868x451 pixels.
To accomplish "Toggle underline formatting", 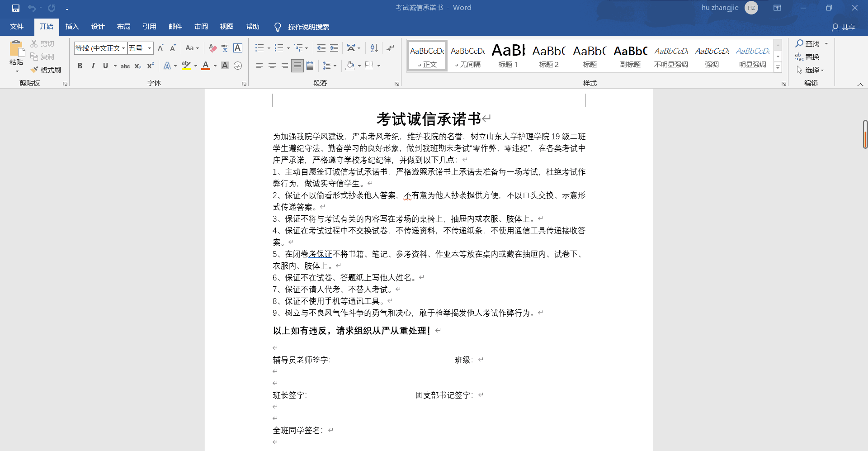I will point(105,66).
